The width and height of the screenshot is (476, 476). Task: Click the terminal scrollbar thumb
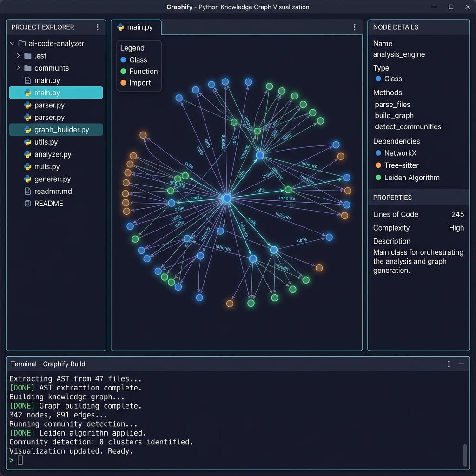point(465,455)
